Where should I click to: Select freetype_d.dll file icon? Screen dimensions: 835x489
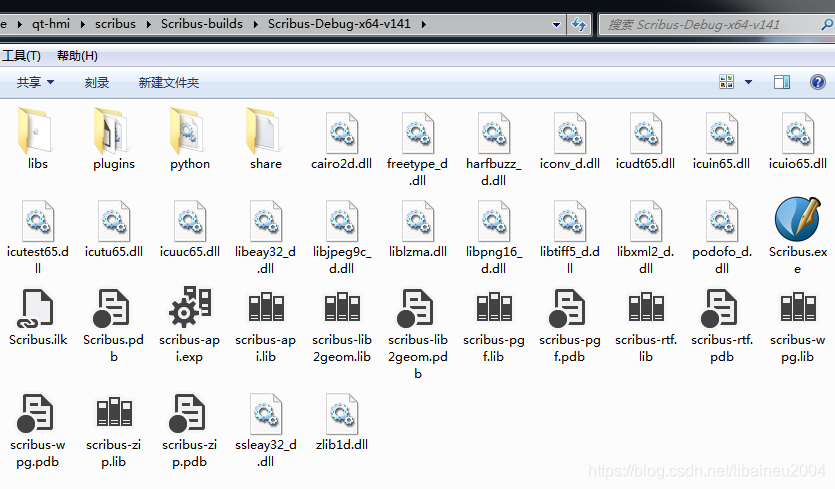pos(418,133)
